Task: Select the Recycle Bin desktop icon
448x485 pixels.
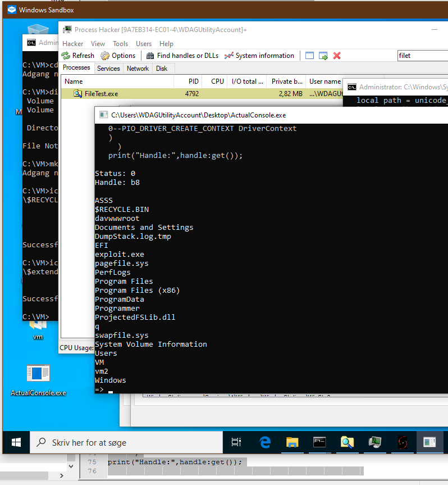Action: point(38,29)
